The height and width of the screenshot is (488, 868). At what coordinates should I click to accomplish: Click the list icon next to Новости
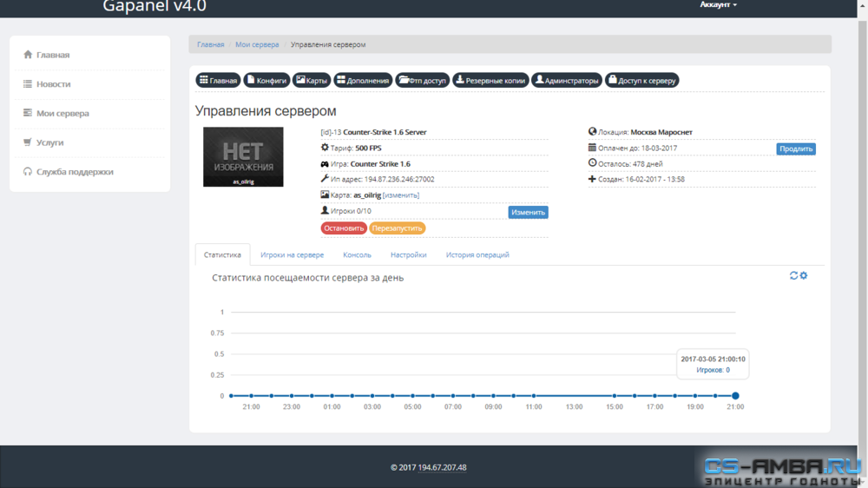click(x=28, y=83)
